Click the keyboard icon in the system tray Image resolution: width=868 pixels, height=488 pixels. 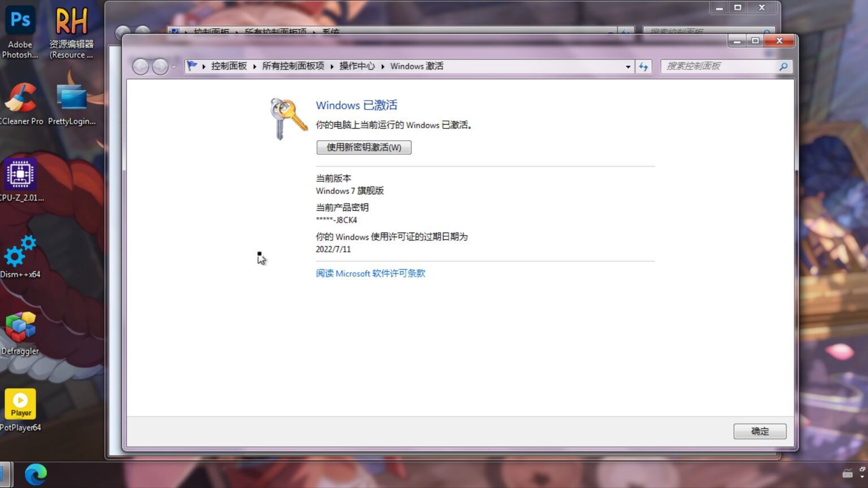tap(848, 474)
